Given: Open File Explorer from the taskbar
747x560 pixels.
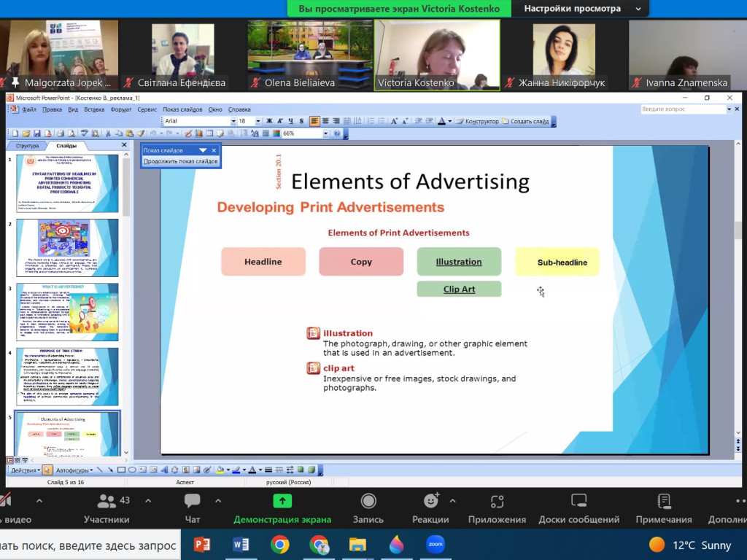Looking at the screenshot, I should (357, 544).
